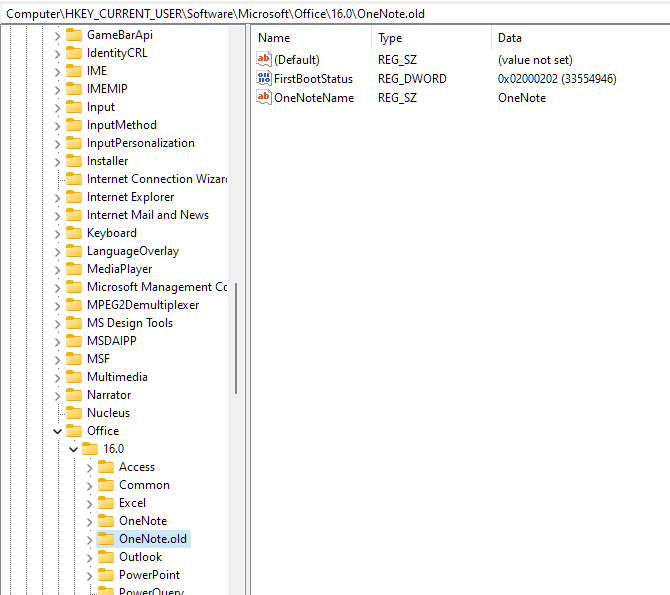
Task: Select the Microsoft Management Console key
Action: coord(156,287)
